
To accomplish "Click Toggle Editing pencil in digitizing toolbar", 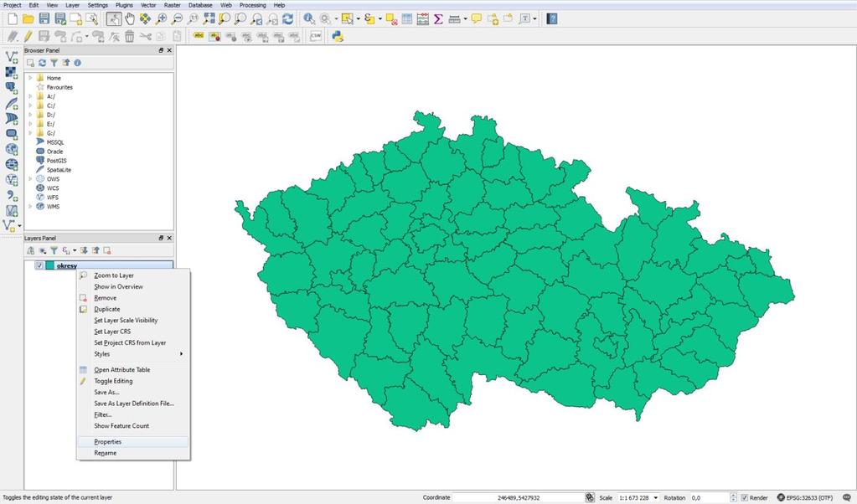I will click(x=28, y=37).
